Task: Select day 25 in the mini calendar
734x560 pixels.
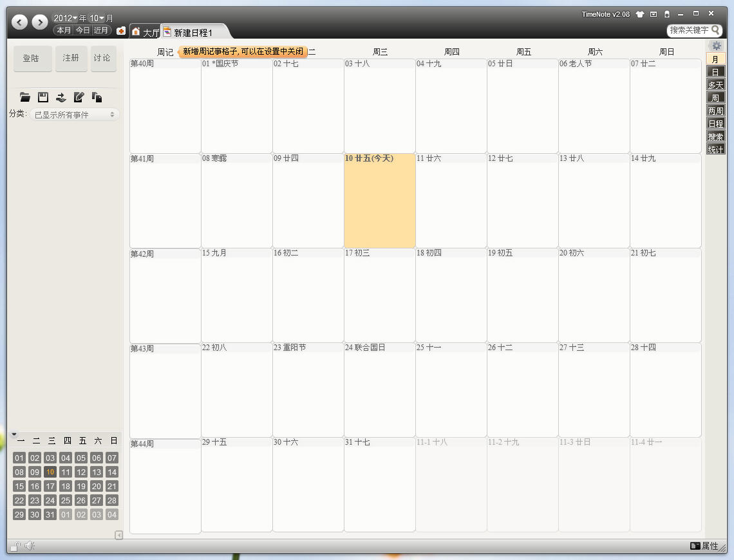Action: 66,500
